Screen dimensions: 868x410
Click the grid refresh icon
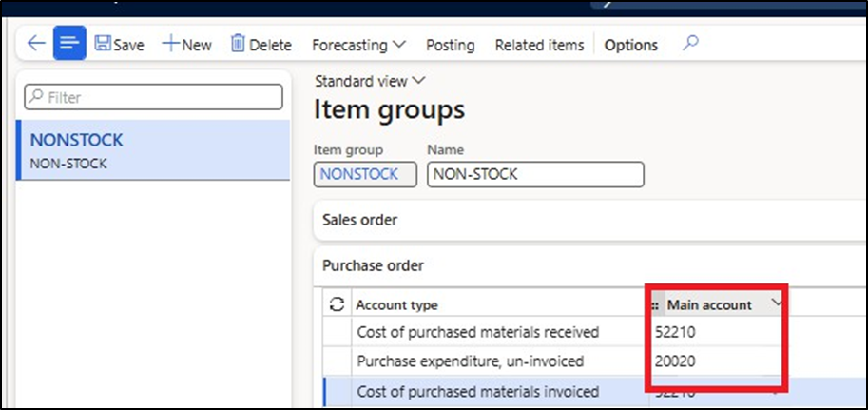click(x=336, y=304)
